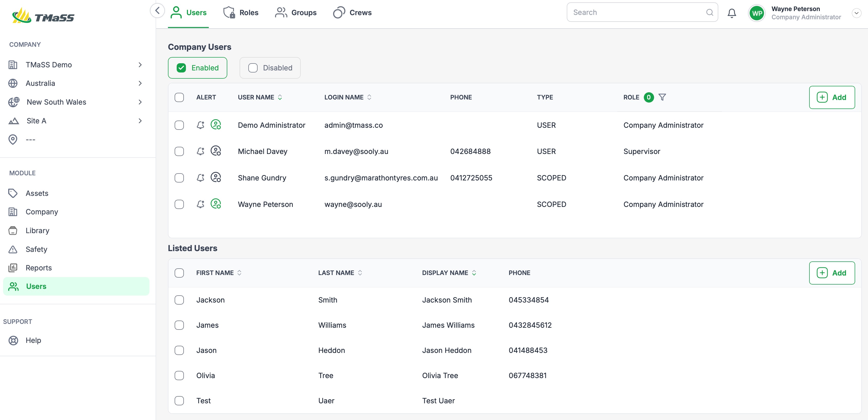Image resolution: width=868 pixels, height=420 pixels.
Task: Click green user status icon for Demo Administrator
Action: (x=216, y=125)
